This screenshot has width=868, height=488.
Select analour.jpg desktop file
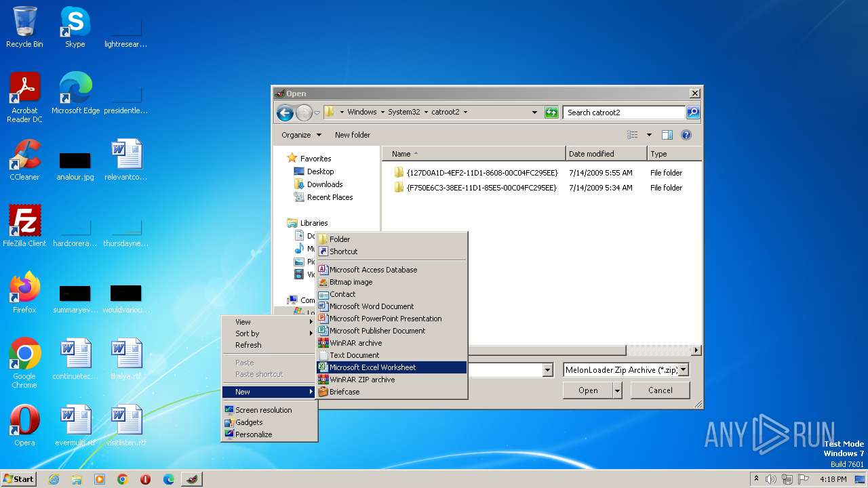75,167
